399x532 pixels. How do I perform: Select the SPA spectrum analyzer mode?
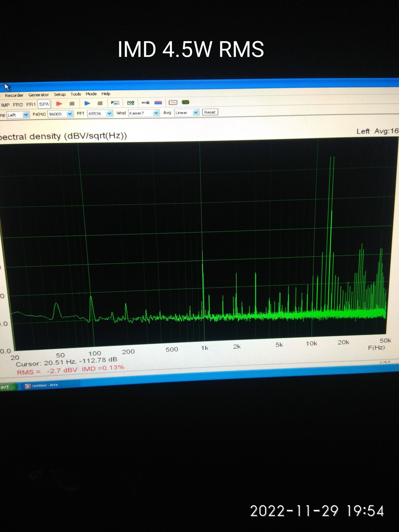point(44,104)
